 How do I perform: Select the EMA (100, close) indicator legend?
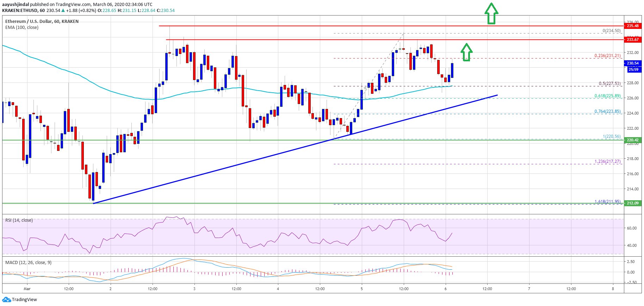(x=22, y=27)
